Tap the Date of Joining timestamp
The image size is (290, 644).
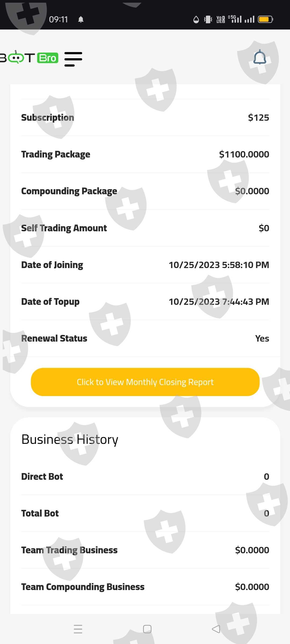pos(219,265)
